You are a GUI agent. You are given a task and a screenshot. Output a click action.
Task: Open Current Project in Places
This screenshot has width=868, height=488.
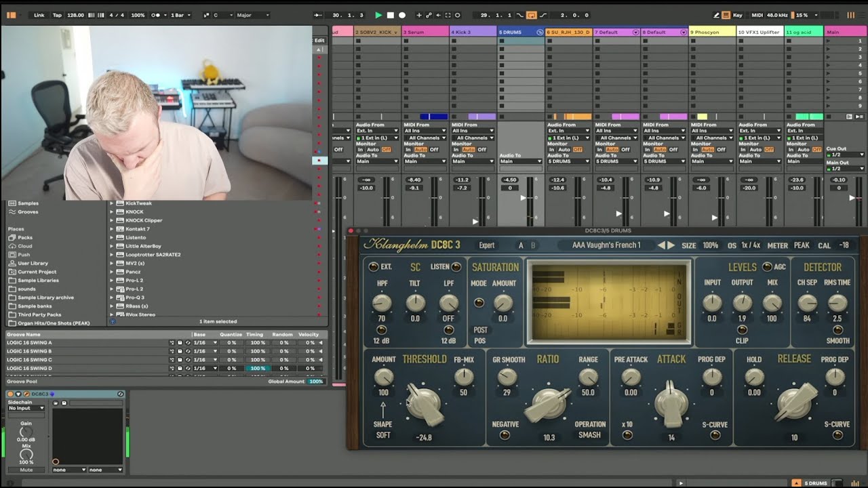(37, 272)
